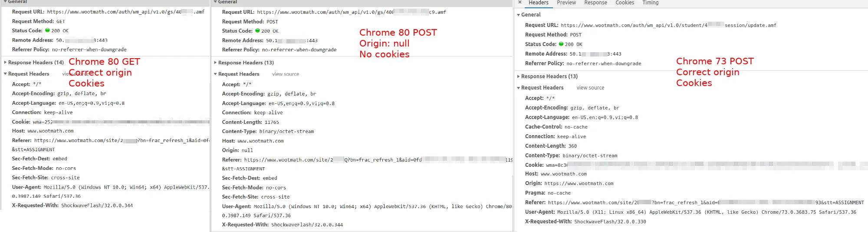Select Sec-Fetch-Dest: embed in the middle panel
868x232 pixels.
pyautogui.click(x=250, y=178)
